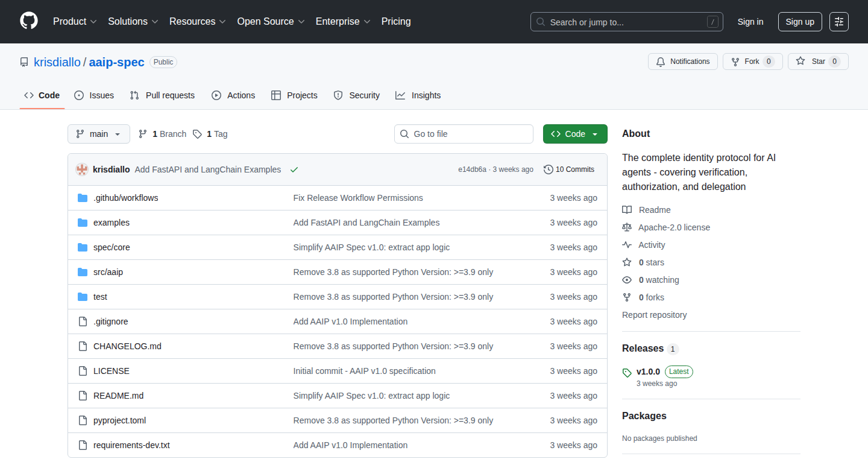Expand the Open Source menu

pos(271,22)
